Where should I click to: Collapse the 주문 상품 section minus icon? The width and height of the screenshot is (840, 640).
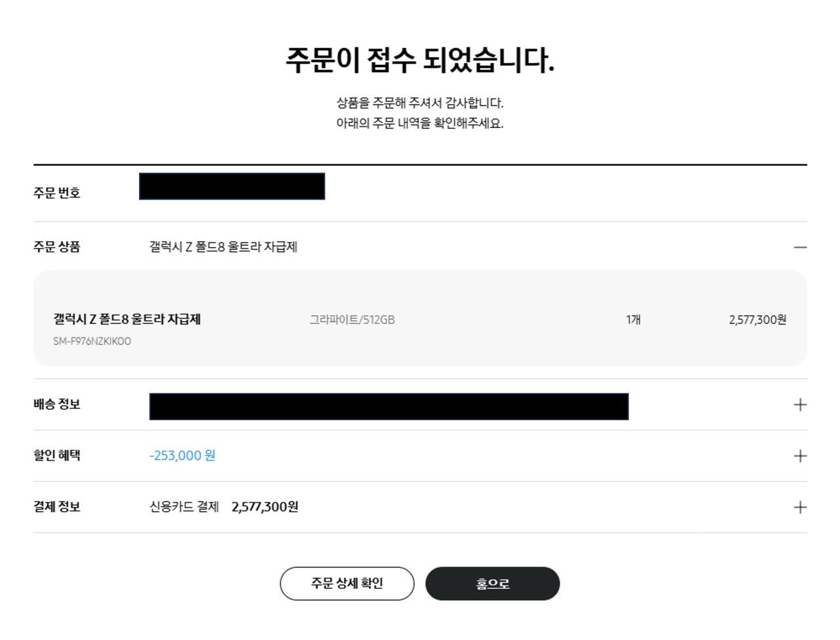click(x=800, y=247)
